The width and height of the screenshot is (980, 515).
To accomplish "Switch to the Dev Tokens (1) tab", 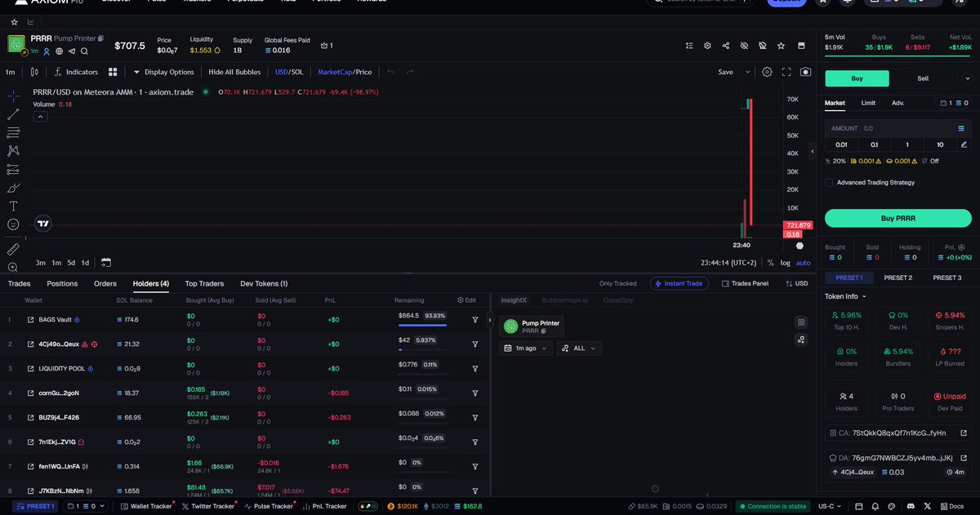I will (264, 283).
